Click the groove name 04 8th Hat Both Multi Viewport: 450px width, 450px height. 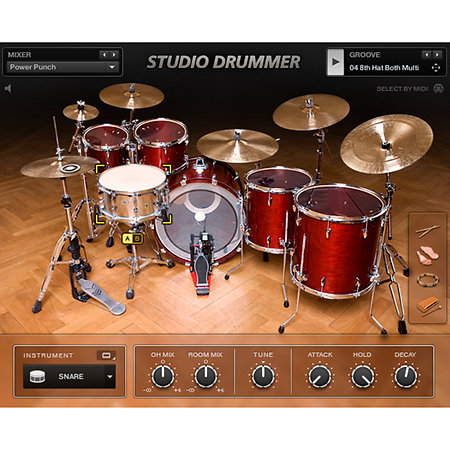click(384, 68)
